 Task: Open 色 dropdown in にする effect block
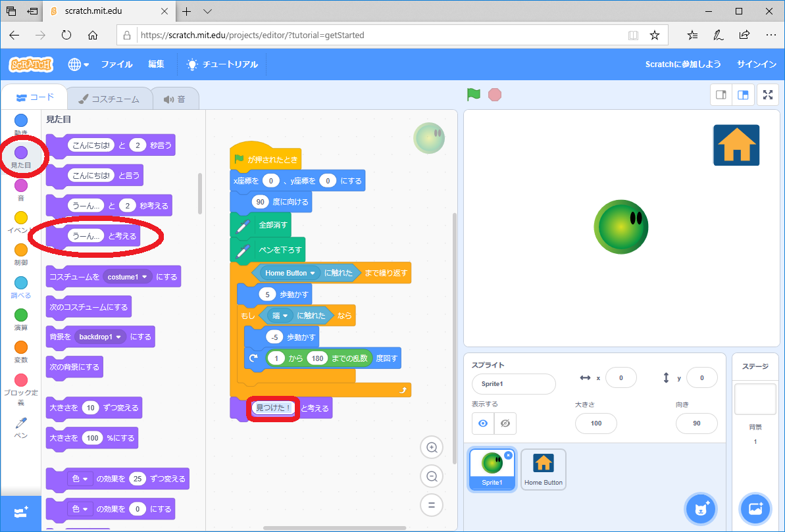click(x=80, y=509)
